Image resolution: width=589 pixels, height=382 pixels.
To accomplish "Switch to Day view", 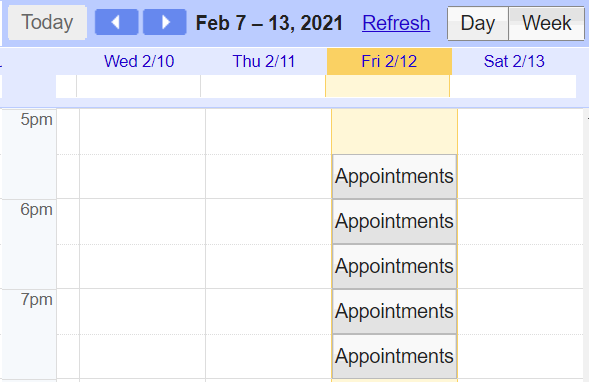I will click(478, 23).
